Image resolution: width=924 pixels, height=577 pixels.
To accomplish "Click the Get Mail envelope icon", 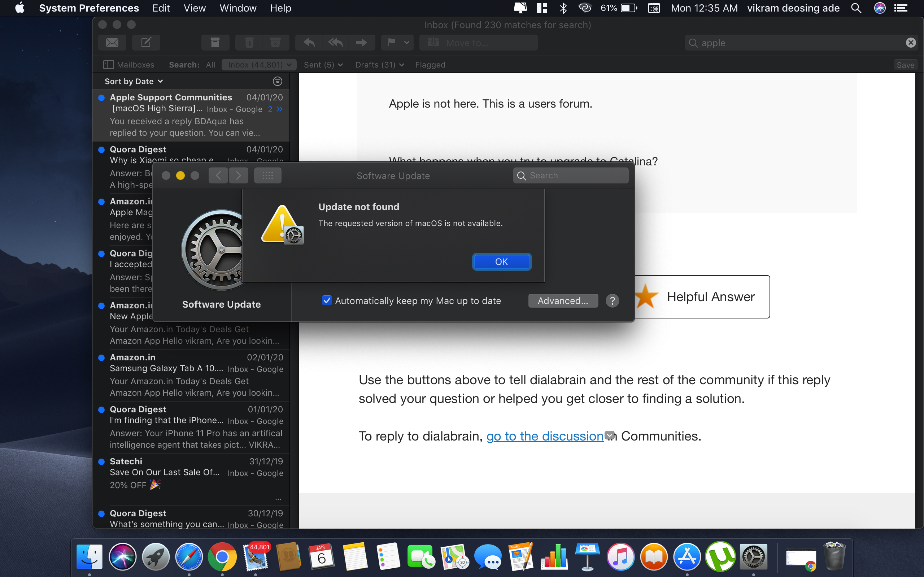I will point(112,42).
